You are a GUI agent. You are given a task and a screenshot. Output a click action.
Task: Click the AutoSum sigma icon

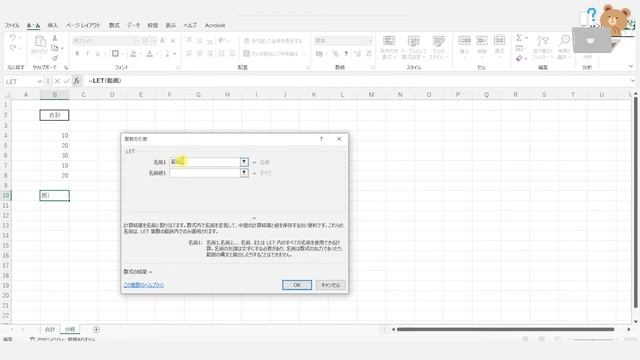(519, 38)
